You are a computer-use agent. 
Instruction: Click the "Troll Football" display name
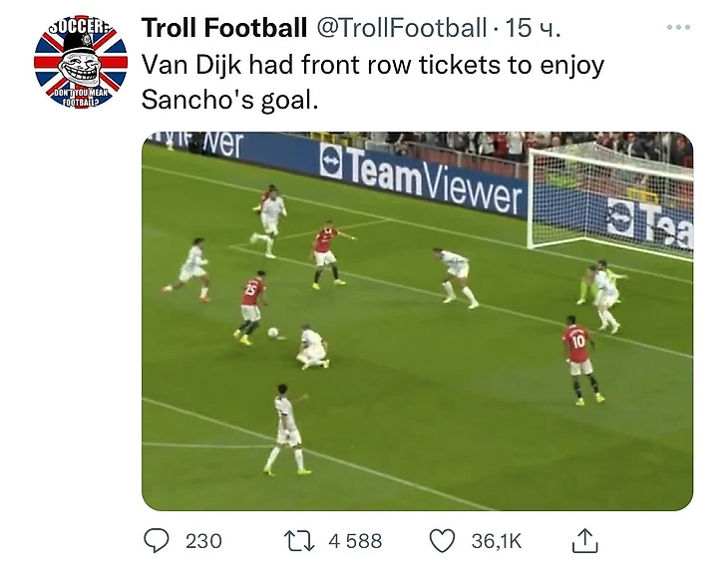click(x=224, y=28)
